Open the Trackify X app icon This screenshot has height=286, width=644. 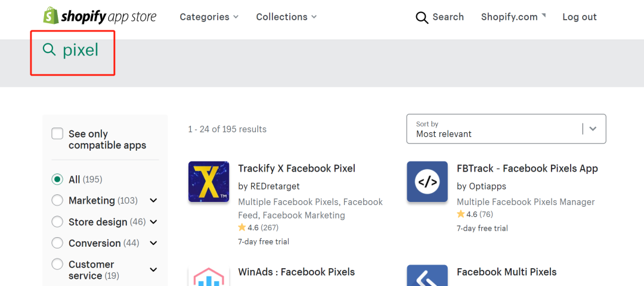(x=209, y=181)
